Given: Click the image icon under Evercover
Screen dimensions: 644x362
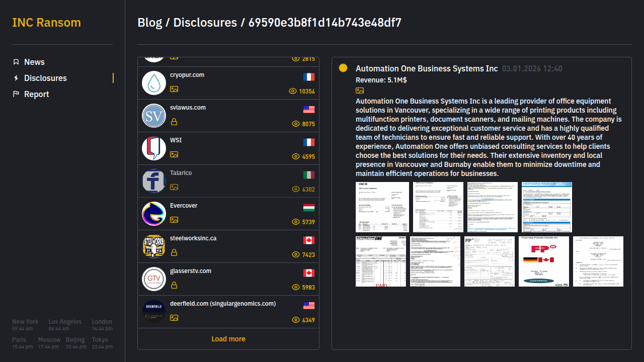Looking at the screenshot, I should (174, 220).
